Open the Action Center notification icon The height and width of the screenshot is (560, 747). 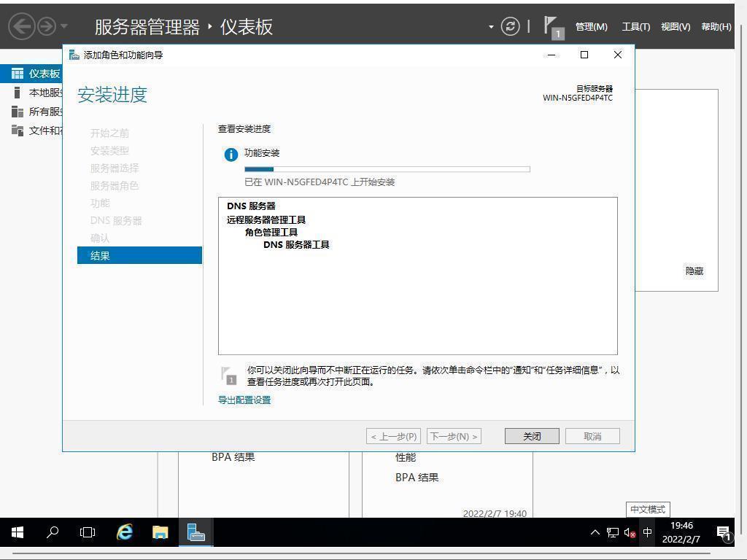pyautogui.click(x=724, y=533)
